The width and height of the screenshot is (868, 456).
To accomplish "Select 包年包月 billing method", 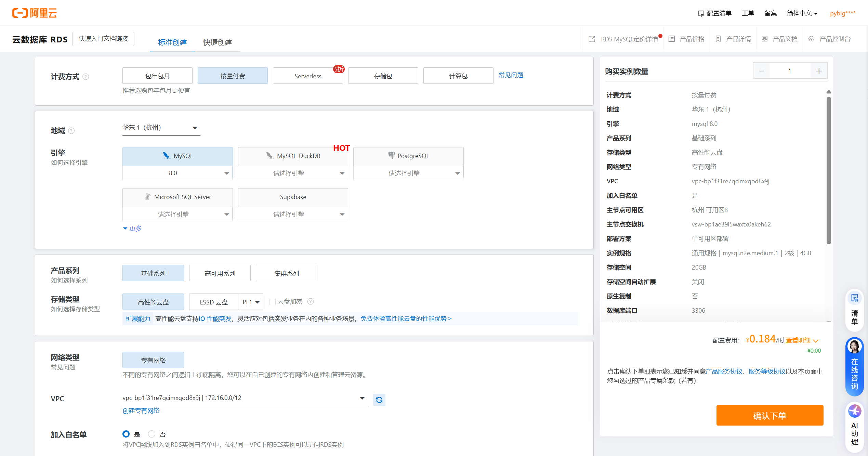I will click(x=157, y=76).
